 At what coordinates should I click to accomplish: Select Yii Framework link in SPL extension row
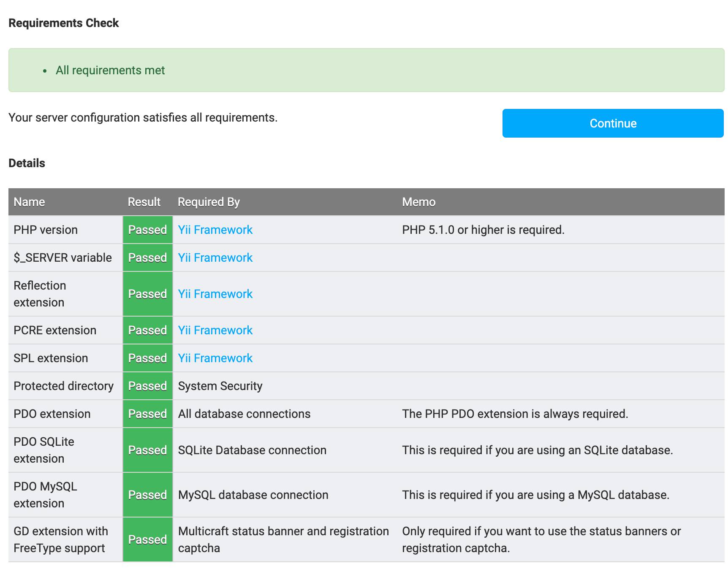coord(215,358)
